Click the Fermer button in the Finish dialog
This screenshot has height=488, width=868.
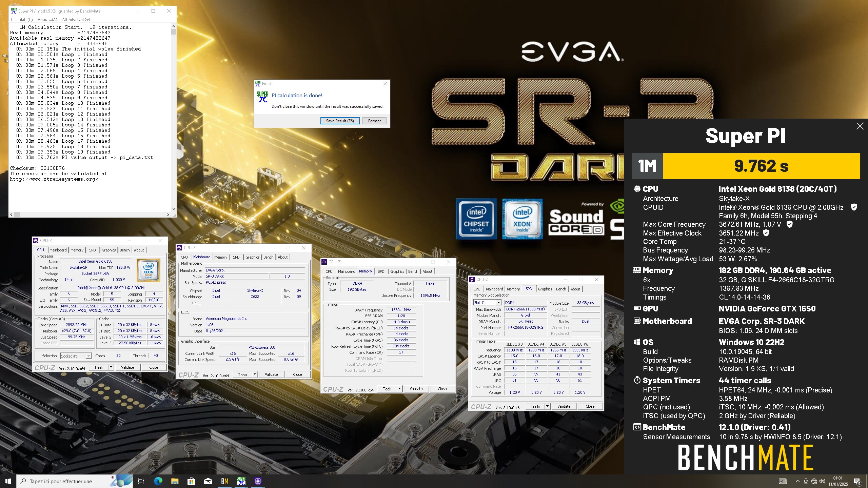click(x=374, y=121)
